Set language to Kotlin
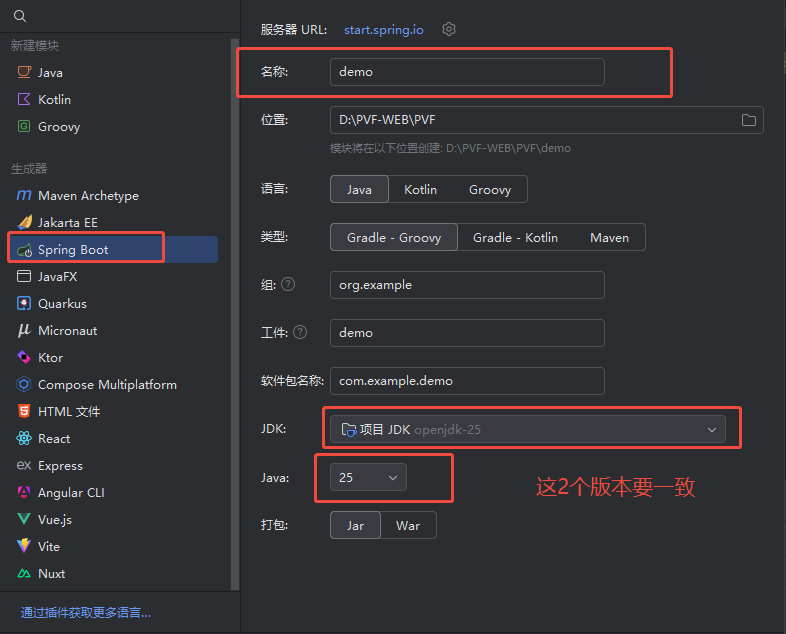Screen dimensions: 786x634 (420, 189)
